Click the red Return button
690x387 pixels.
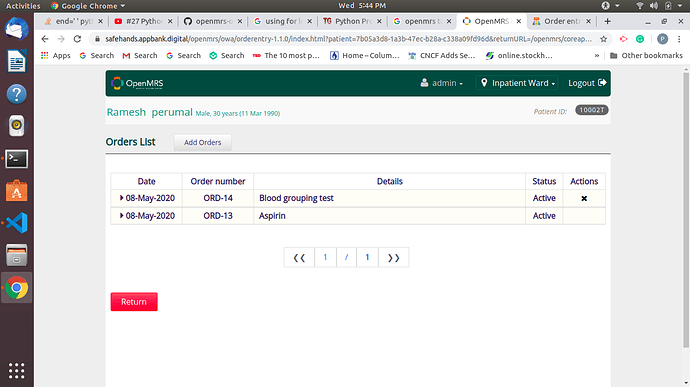pos(134,302)
